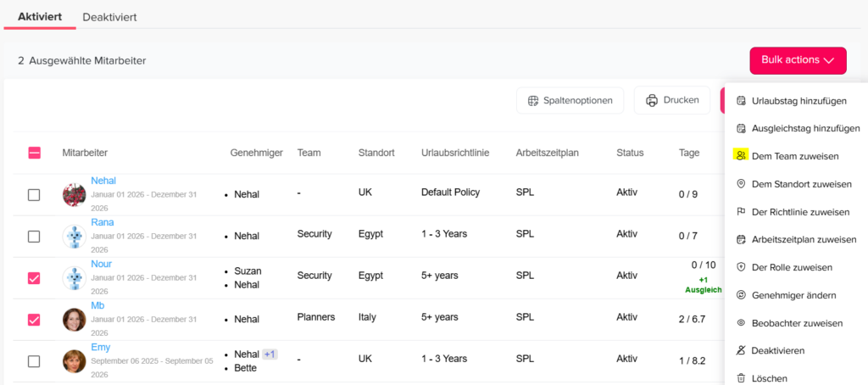This screenshot has width=868, height=385.
Task: Open employee link Nour
Action: [x=102, y=264]
